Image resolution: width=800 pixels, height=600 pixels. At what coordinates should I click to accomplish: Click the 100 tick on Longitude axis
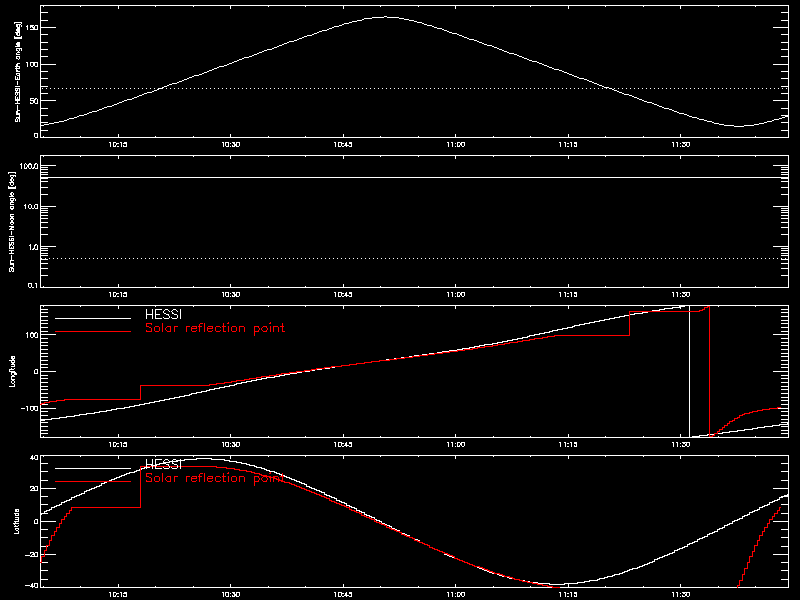click(32, 335)
